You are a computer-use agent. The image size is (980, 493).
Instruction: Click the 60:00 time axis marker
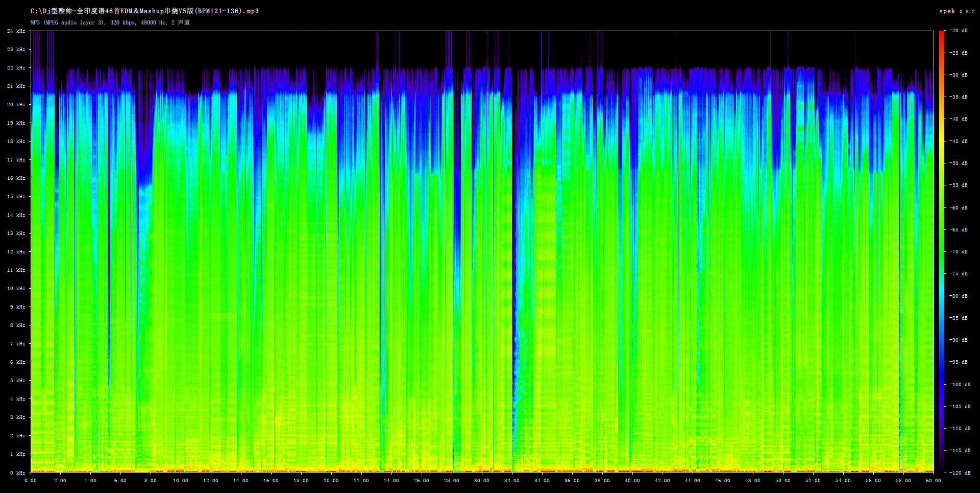click(933, 481)
